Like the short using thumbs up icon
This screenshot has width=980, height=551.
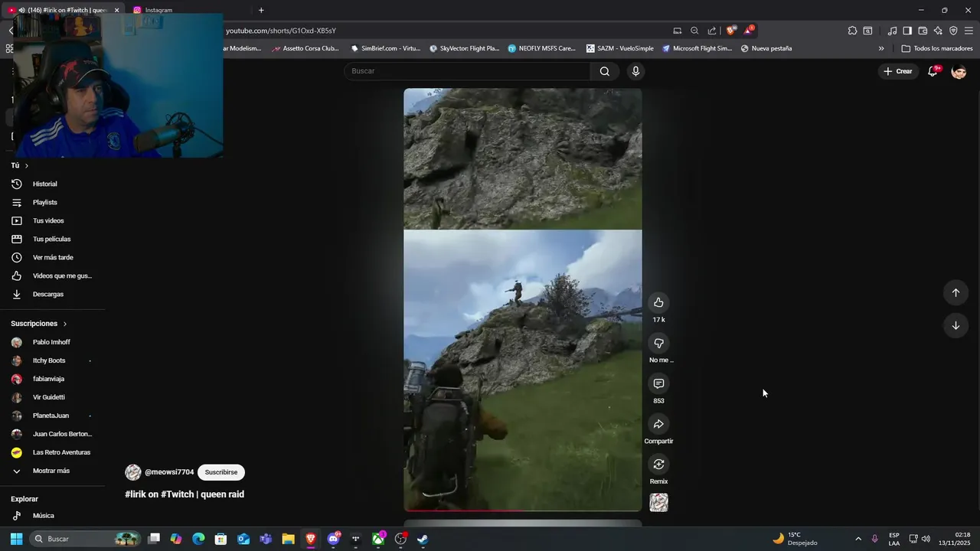click(658, 302)
